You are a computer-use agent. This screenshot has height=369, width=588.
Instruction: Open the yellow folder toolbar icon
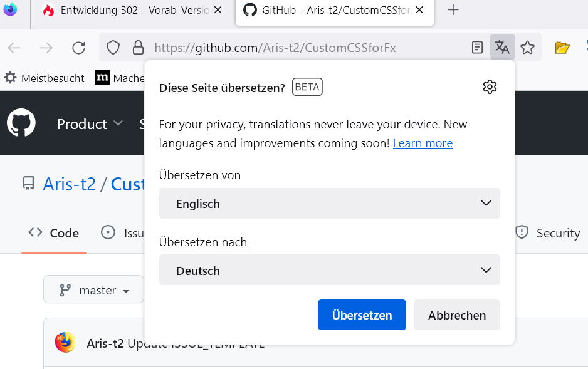[562, 48]
